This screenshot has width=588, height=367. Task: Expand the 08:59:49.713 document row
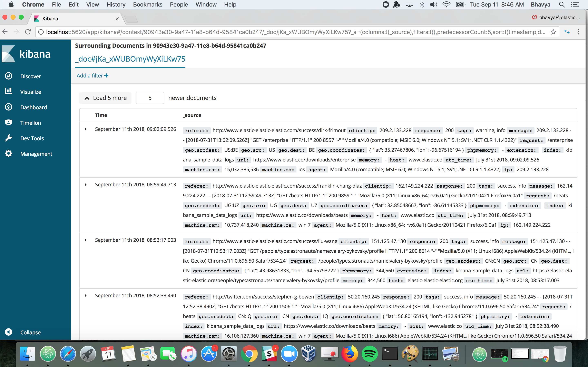click(x=86, y=185)
